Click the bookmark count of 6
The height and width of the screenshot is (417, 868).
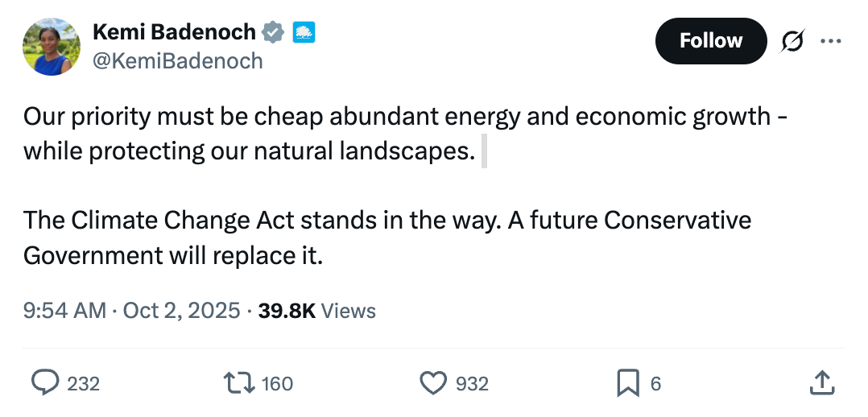pos(655,384)
